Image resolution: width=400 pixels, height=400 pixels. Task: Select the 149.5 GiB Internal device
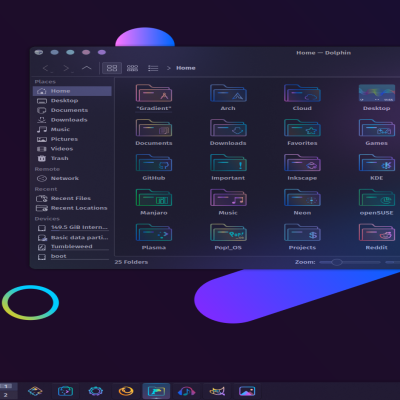click(72, 228)
